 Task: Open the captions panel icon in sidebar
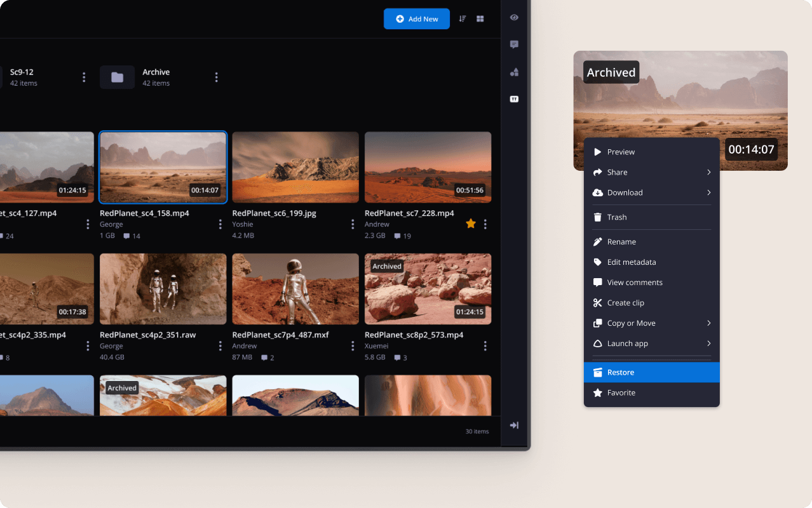[514, 99]
